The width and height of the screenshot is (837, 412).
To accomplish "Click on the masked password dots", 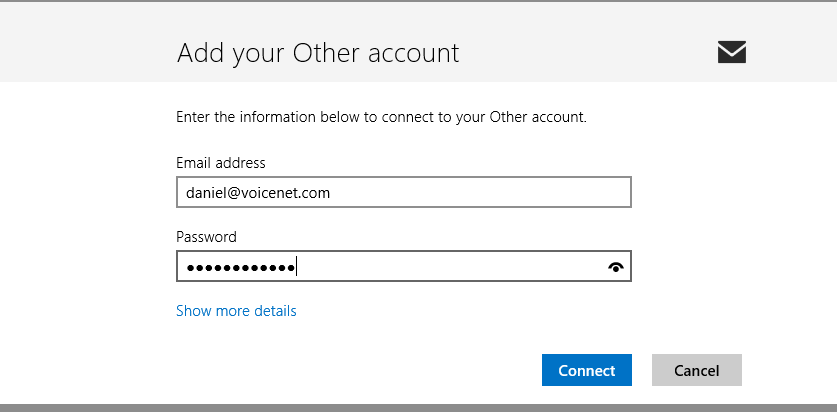I will tap(241, 267).
